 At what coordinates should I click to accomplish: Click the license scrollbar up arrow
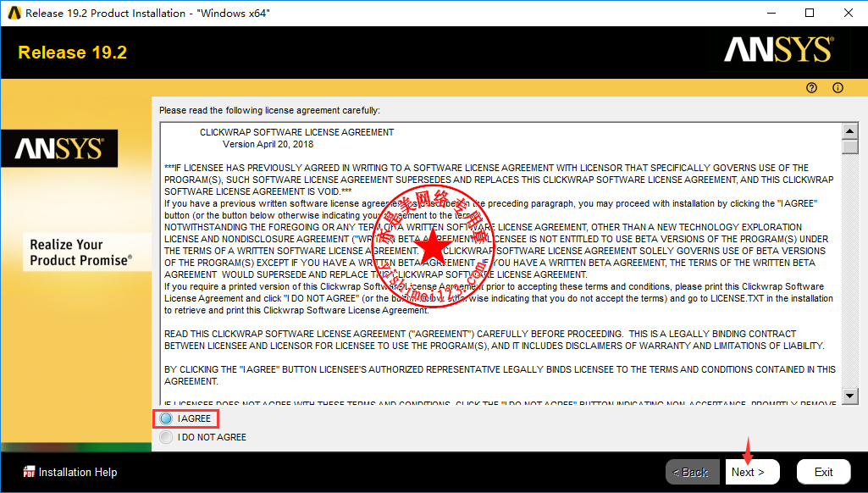click(849, 131)
